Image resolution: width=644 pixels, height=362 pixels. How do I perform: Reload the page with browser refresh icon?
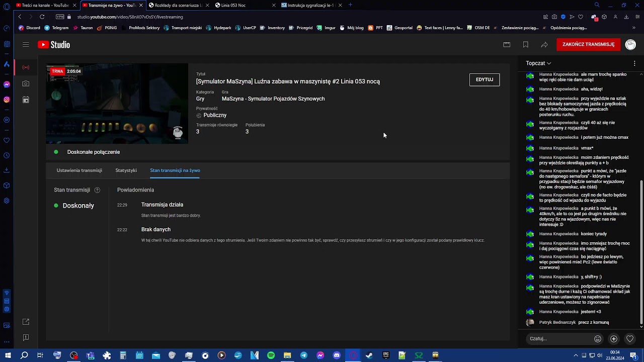tap(42, 17)
